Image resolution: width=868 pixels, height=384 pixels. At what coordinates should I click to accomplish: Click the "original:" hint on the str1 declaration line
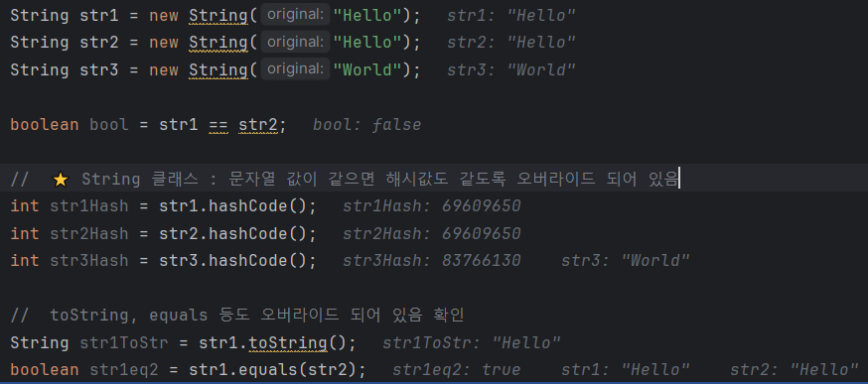tap(295, 14)
